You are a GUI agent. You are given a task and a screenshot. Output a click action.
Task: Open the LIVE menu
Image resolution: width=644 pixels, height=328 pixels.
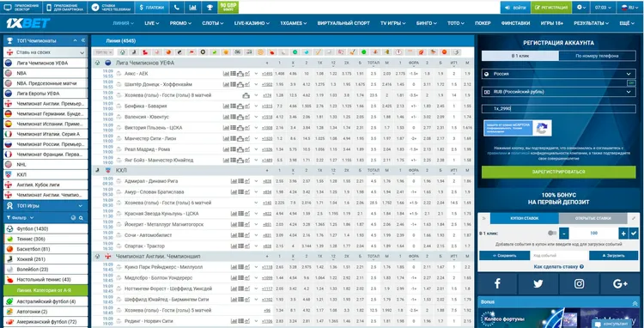pos(151,23)
